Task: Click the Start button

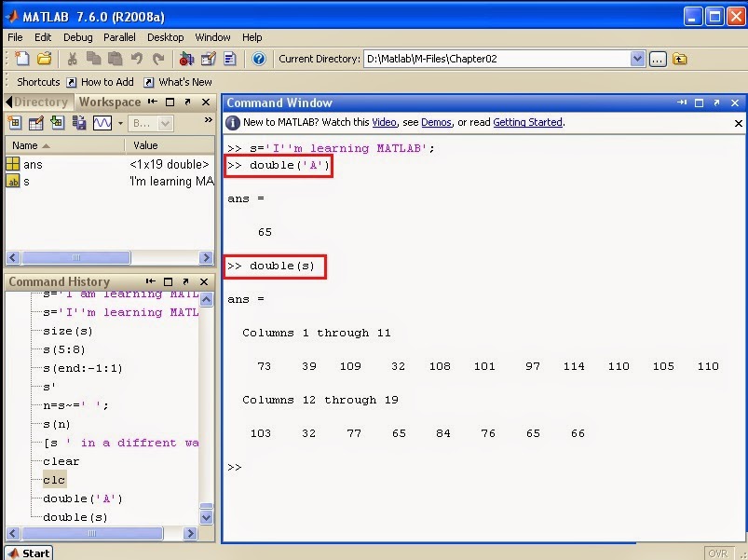Action: [x=27, y=553]
